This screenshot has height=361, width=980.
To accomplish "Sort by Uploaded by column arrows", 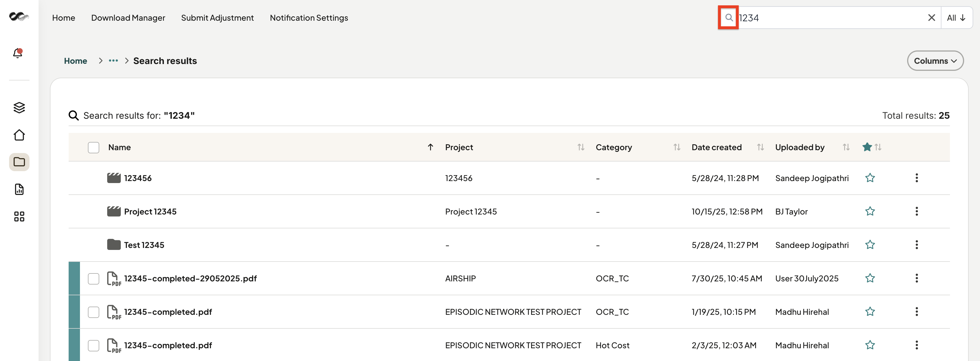I will [x=846, y=147].
